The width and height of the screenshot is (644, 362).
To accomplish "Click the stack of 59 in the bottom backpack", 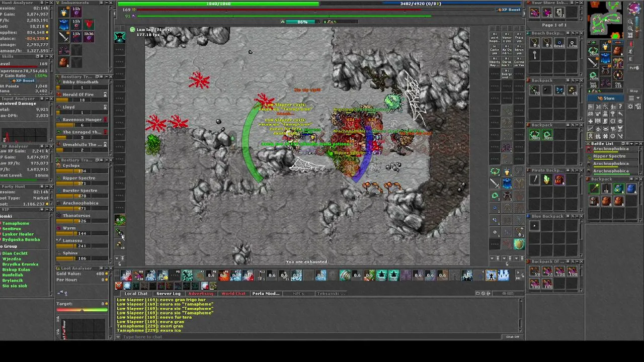I will tap(535, 271).
